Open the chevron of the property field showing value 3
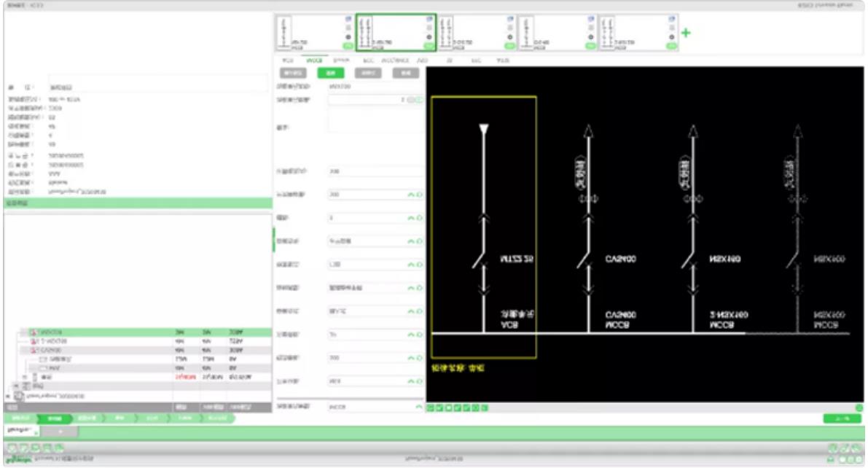 click(x=411, y=218)
